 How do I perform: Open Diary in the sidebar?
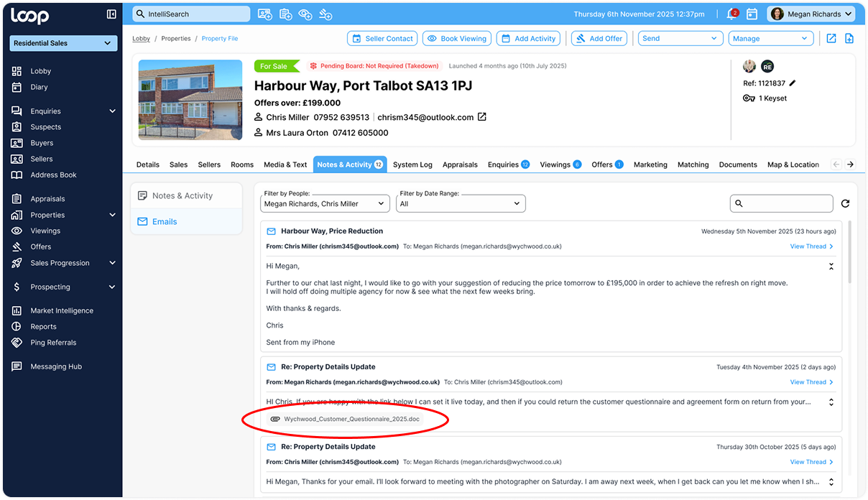(39, 87)
